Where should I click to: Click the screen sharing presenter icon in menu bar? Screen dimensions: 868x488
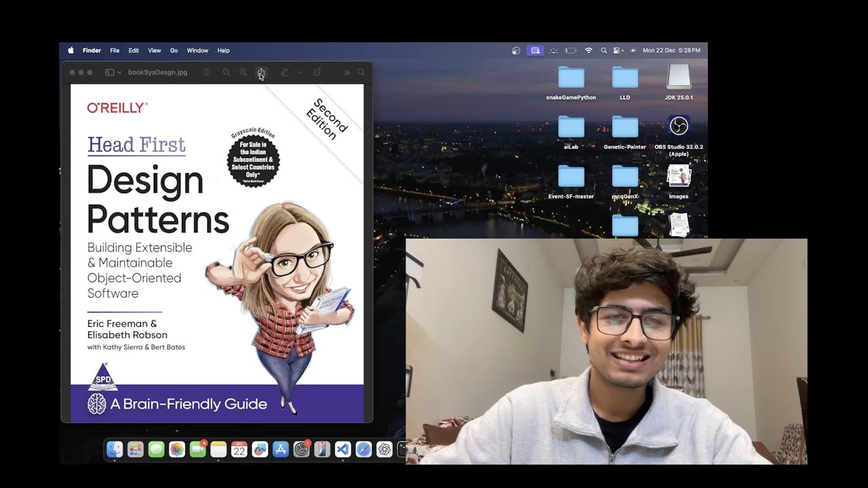point(535,50)
